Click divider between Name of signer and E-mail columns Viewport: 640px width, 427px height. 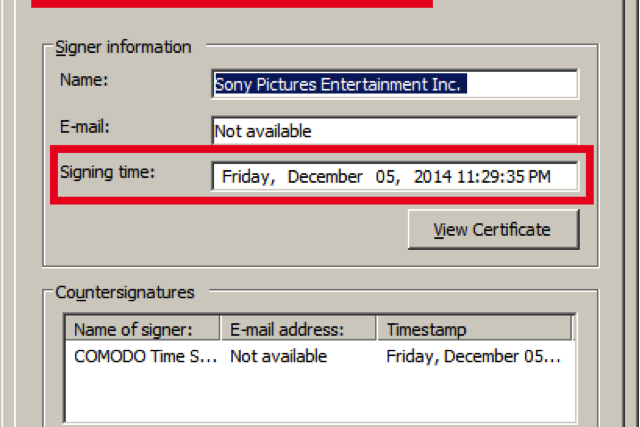coord(222,329)
